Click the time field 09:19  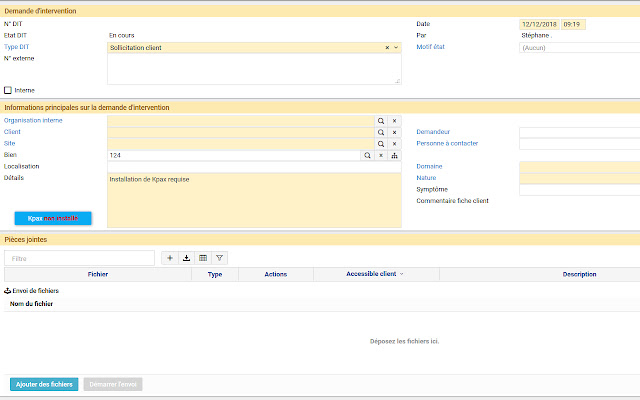573,24
